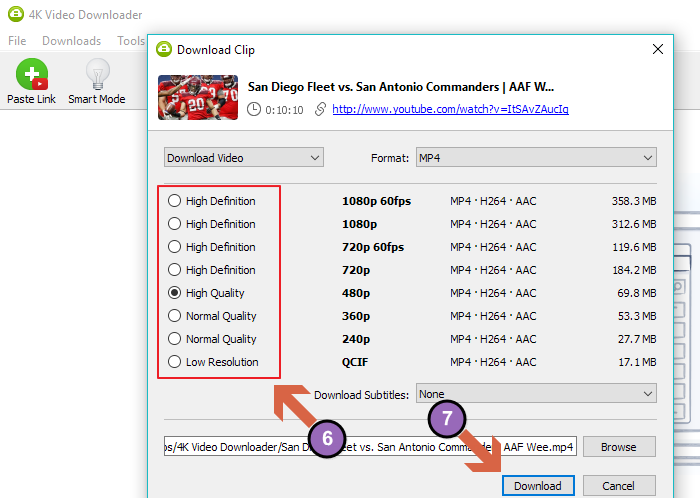Expand the Format MP4 dropdown
The width and height of the screenshot is (700, 498).
tap(535, 158)
